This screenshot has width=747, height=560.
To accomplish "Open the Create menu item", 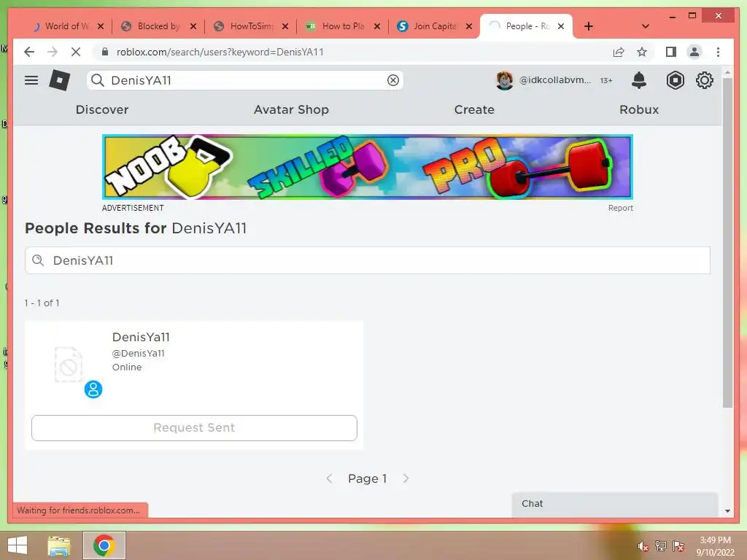I will pos(474,109).
